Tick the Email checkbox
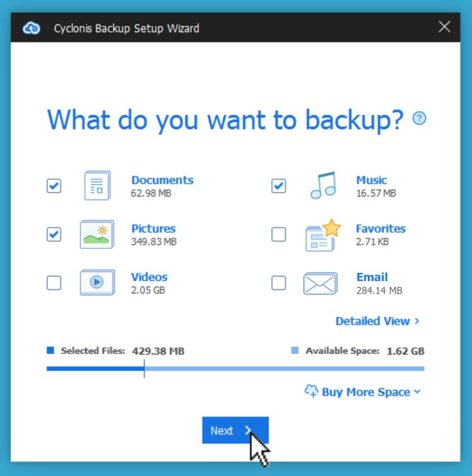Screen dimensions: 472x476 (x=278, y=282)
